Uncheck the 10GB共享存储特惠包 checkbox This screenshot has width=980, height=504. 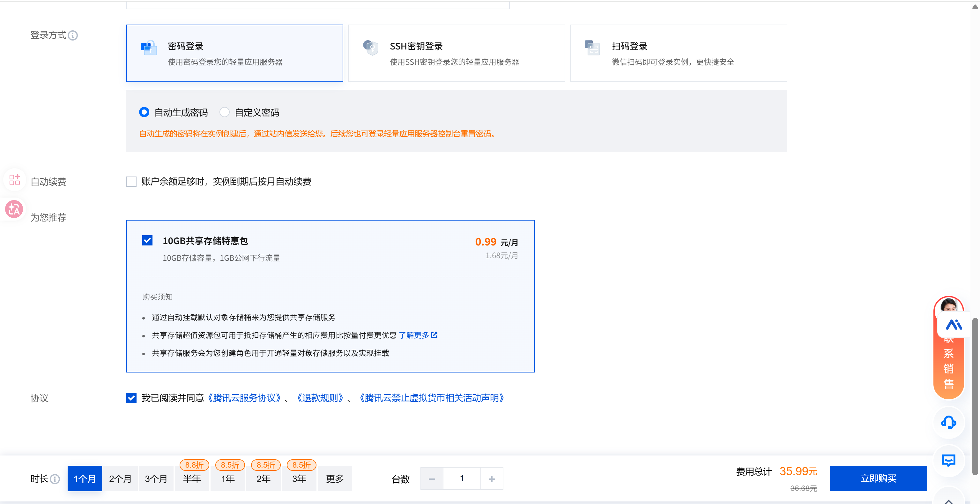[147, 241]
